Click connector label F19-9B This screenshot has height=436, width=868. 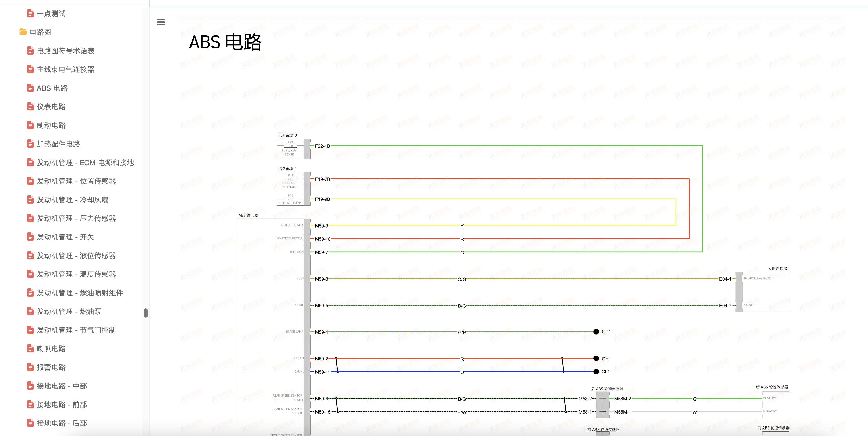[x=322, y=199]
